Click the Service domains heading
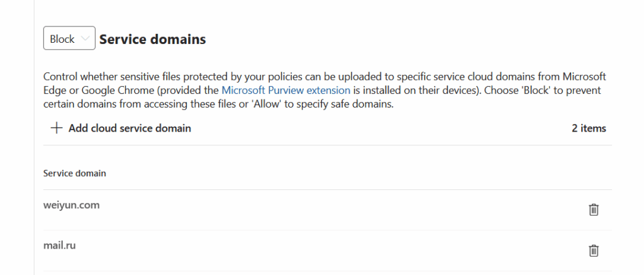This screenshot has width=644, height=275. (152, 39)
